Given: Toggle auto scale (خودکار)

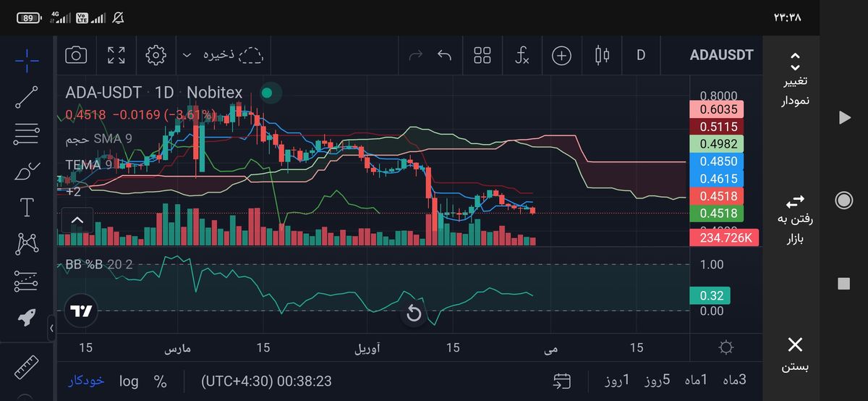Looking at the screenshot, I should (x=87, y=381).
